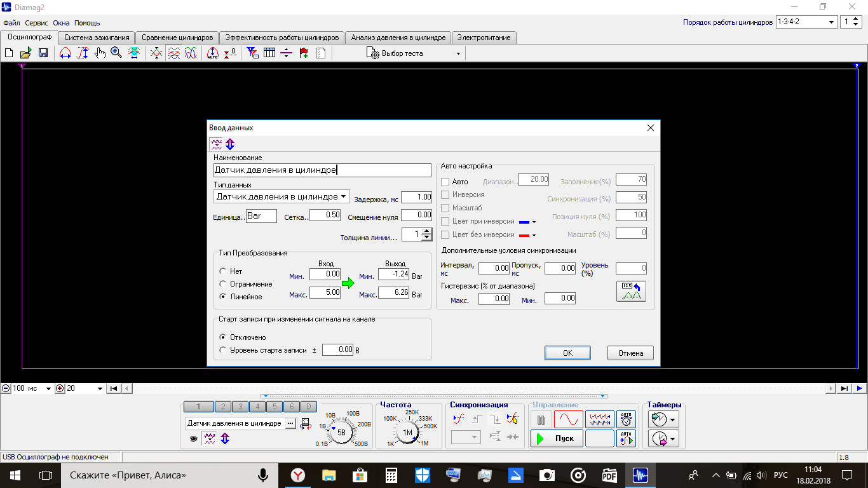This screenshot has width=868, height=488.
Task: Select Уровень старта записи radio button
Action: click(x=223, y=350)
